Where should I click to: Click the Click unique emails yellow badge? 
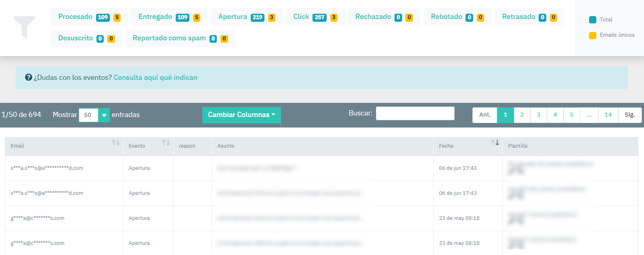[x=334, y=17]
